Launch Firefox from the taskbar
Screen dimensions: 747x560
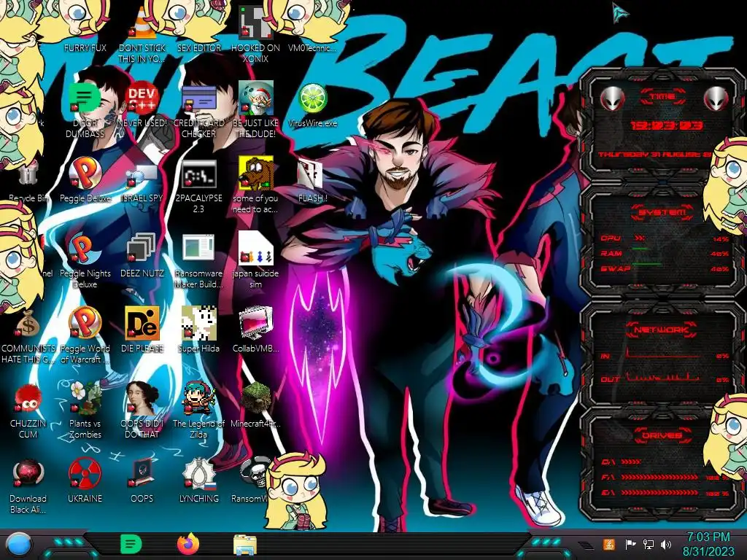188,544
